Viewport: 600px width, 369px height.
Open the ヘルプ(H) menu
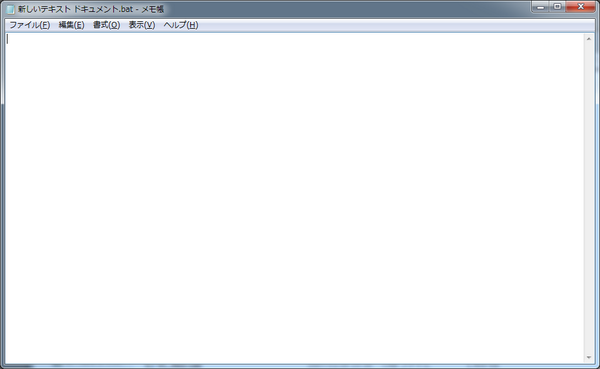point(181,25)
